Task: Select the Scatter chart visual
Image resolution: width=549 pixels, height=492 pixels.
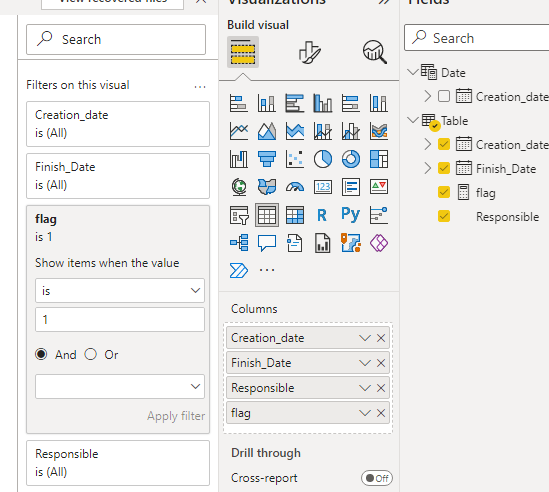Action: [295, 159]
